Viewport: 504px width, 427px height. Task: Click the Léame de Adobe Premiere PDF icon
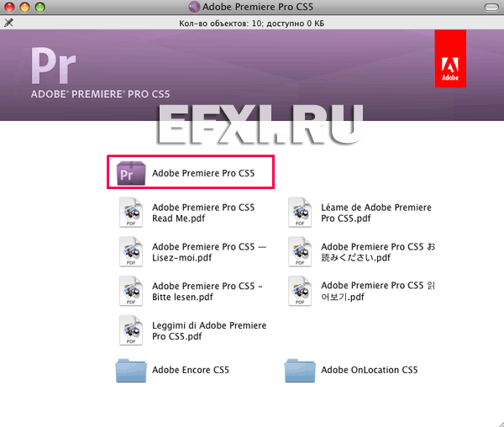300,213
